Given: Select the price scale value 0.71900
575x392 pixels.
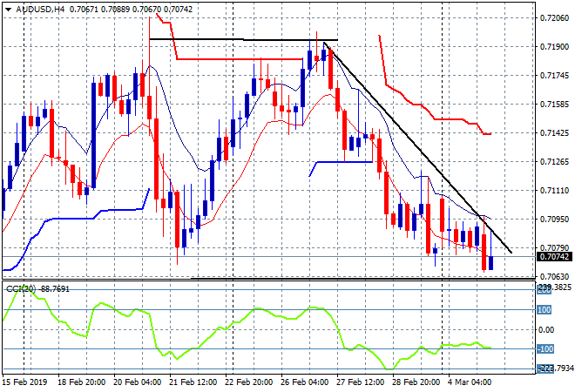Looking at the screenshot, I should tap(554, 47).
